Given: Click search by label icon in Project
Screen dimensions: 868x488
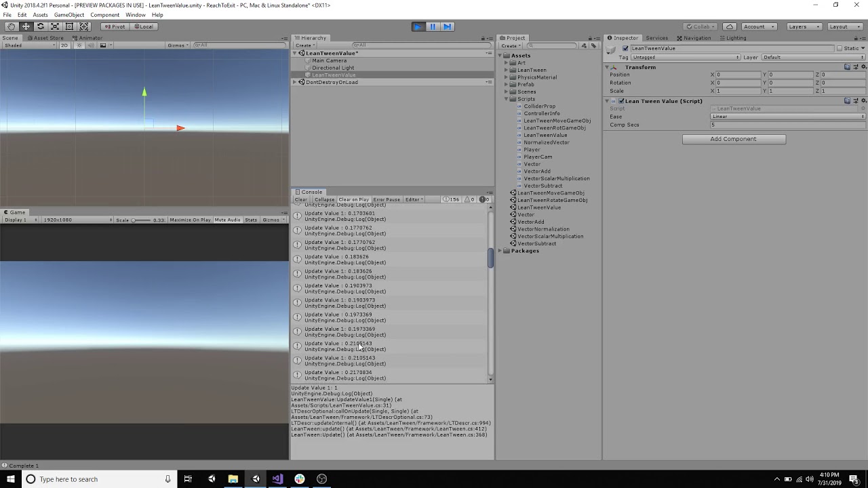Looking at the screenshot, I should coord(593,45).
